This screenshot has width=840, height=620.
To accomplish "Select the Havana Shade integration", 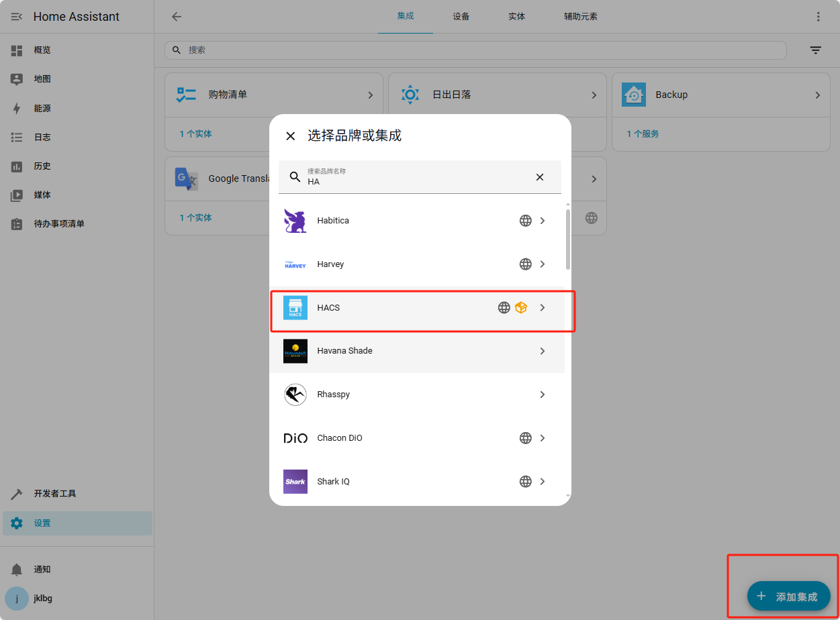I will [x=417, y=351].
